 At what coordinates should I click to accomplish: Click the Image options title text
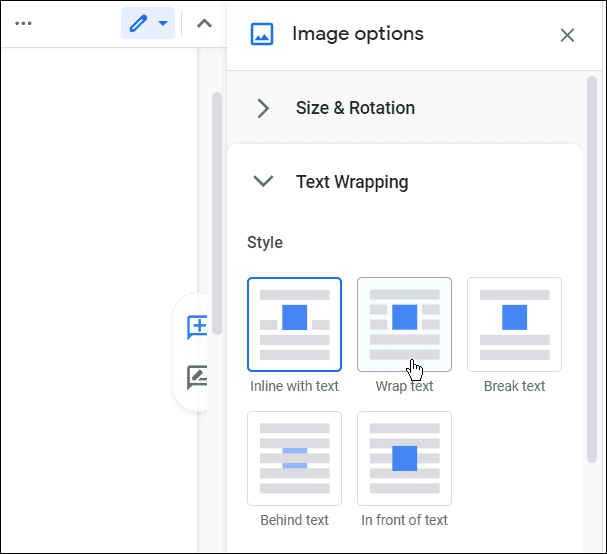point(358,34)
